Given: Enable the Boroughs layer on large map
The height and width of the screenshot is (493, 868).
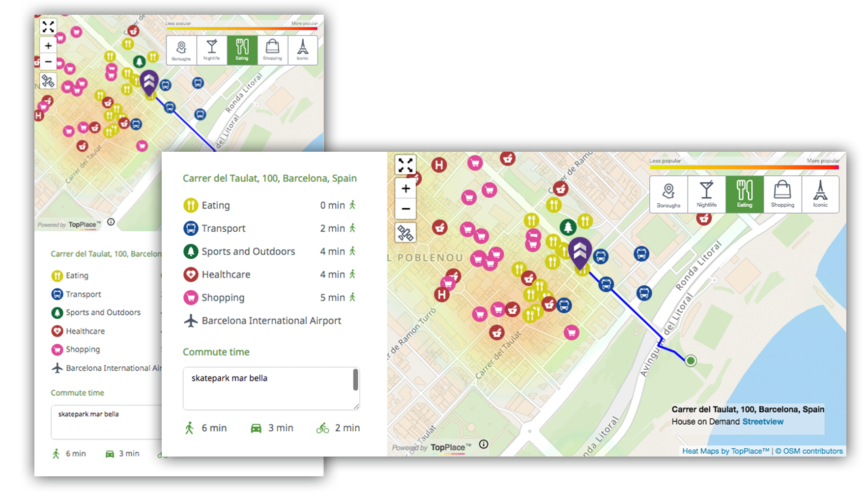Looking at the screenshot, I should (668, 194).
